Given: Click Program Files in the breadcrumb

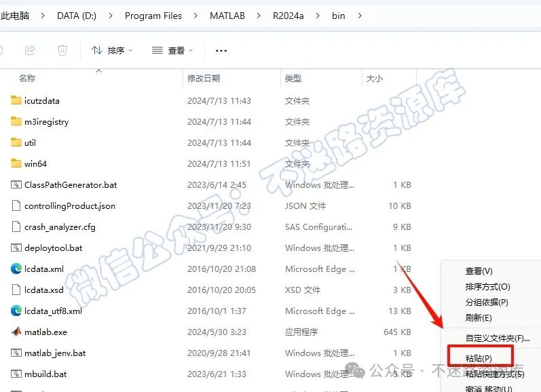Looking at the screenshot, I should [153, 16].
